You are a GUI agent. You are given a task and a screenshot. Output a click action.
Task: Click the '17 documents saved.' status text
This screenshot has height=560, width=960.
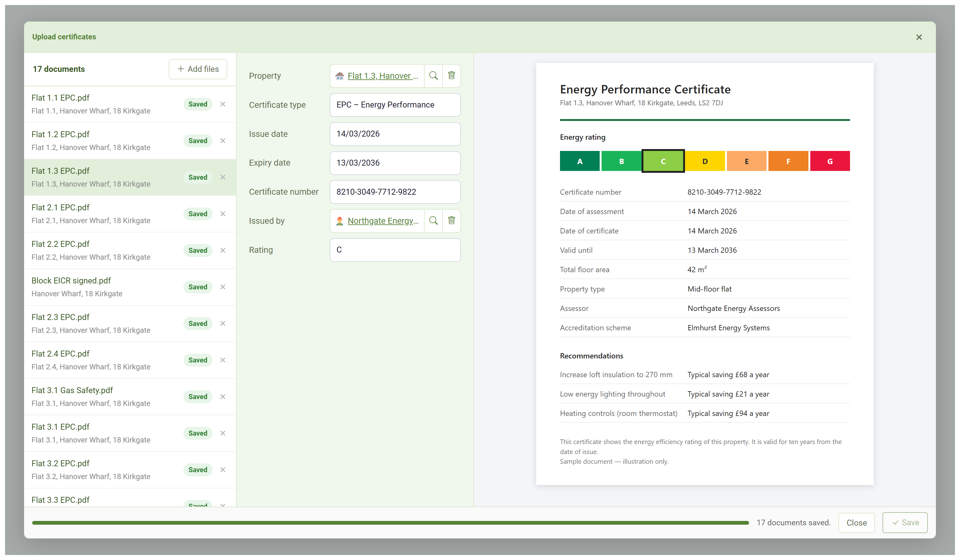793,523
